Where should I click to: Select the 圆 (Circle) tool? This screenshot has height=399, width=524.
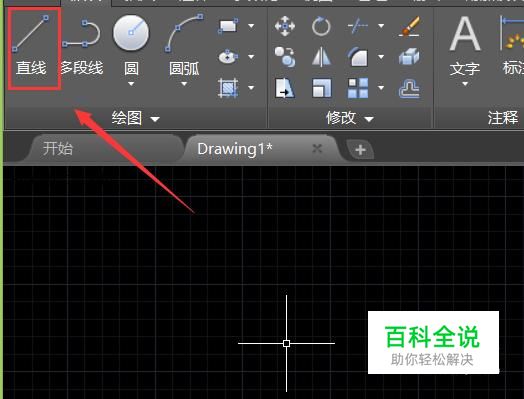131,45
